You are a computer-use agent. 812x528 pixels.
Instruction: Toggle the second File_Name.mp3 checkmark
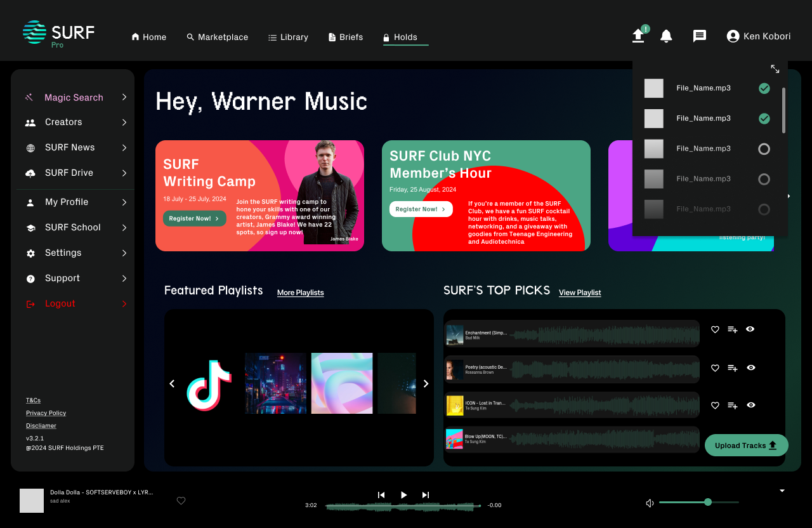(764, 119)
